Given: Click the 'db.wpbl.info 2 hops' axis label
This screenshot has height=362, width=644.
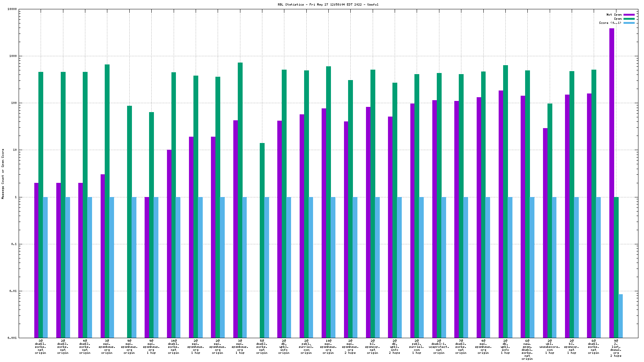Looking at the screenshot, I should 394,347.
